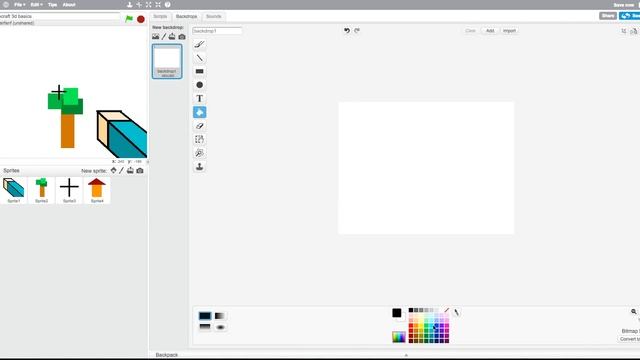Select solid fill style option
This screenshot has height=360, width=640.
click(205, 316)
